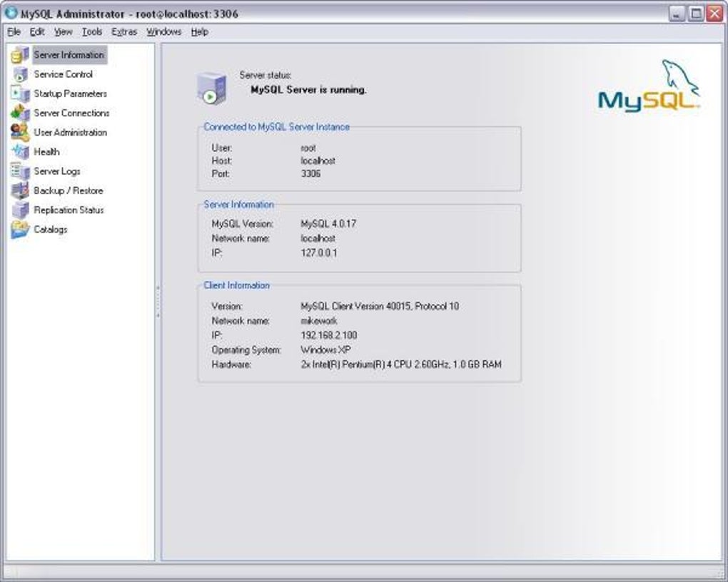Click the Startup Parameters sidebar icon
Viewport: 728px width, 582px height.
(x=20, y=93)
